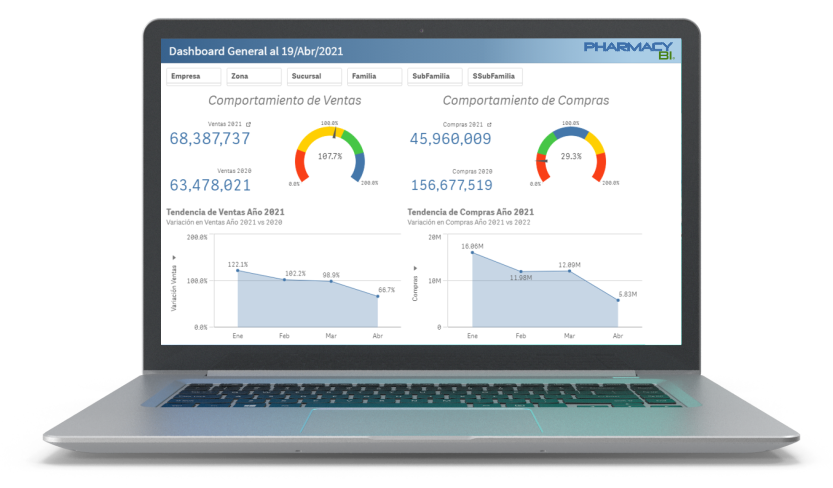Click the Variación en Compras Año 2021 vs 2022 subtitle

(469, 222)
